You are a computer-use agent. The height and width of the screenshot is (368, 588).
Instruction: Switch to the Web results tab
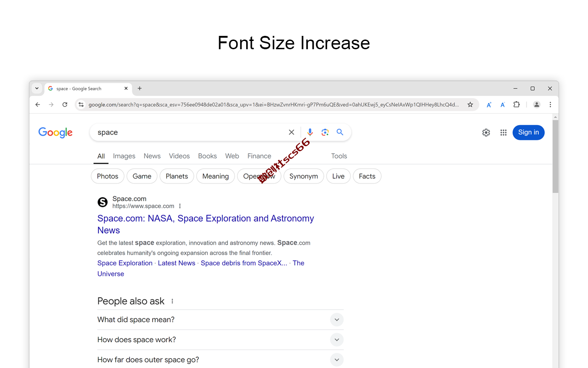232,156
